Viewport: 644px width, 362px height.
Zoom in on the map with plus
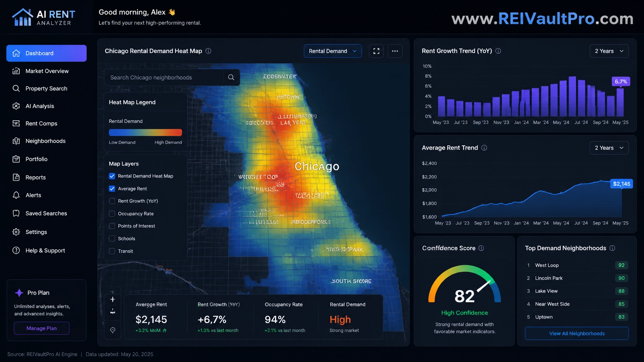[x=112, y=300]
